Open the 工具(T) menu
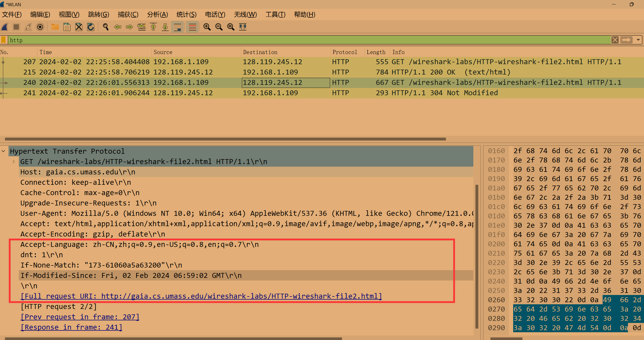The width and height of the screenshot is (644, 340). point(275,14)
